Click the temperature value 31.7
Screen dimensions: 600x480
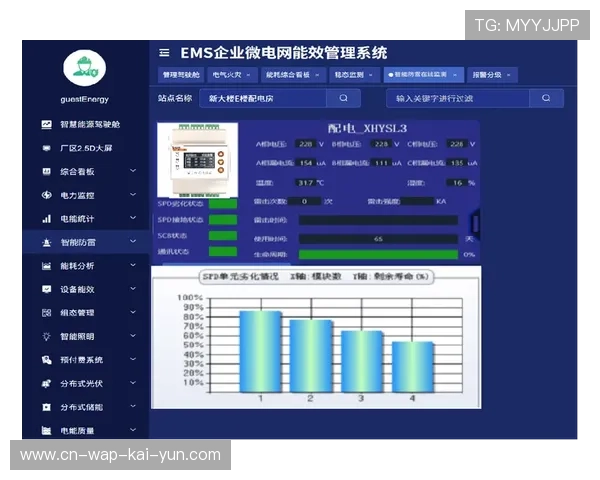[x=306, y=183]
